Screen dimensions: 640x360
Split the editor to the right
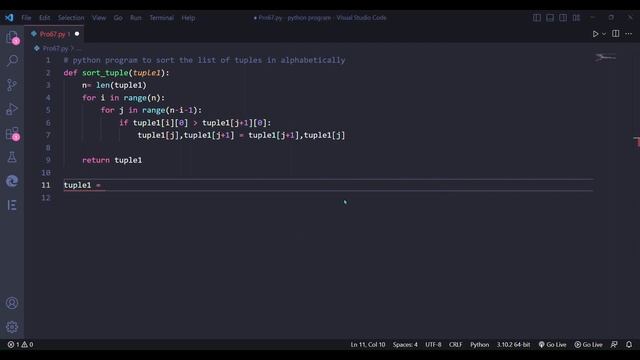click(x=616, y=33)
